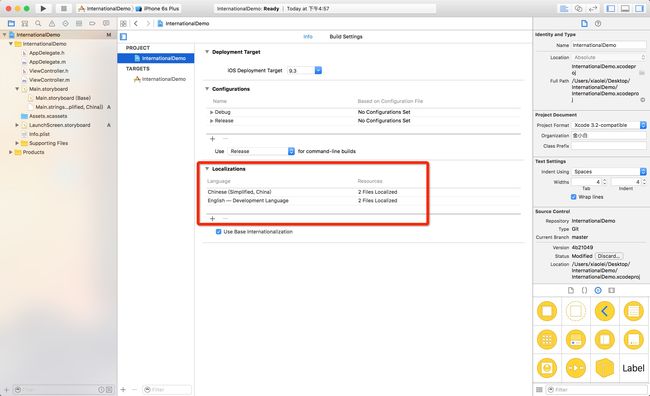This screenshot has height=396, width=650.
Task: Switch to the version editor
Action: point(593,8)
